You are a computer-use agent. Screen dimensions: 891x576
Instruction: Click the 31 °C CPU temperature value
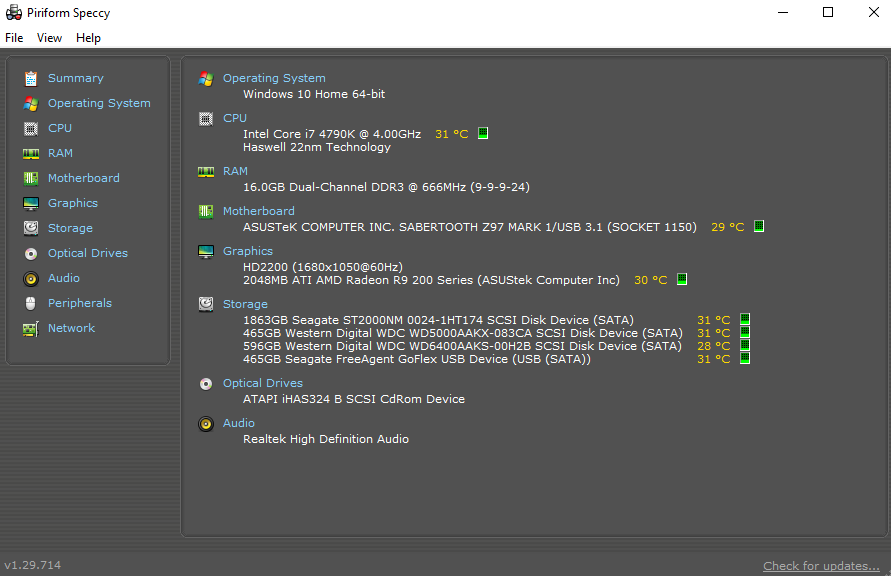[452, 134]
